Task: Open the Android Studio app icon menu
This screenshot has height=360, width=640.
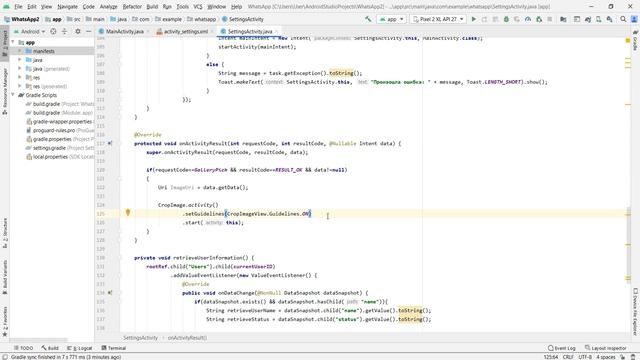Action: click(x=6, y=7)
